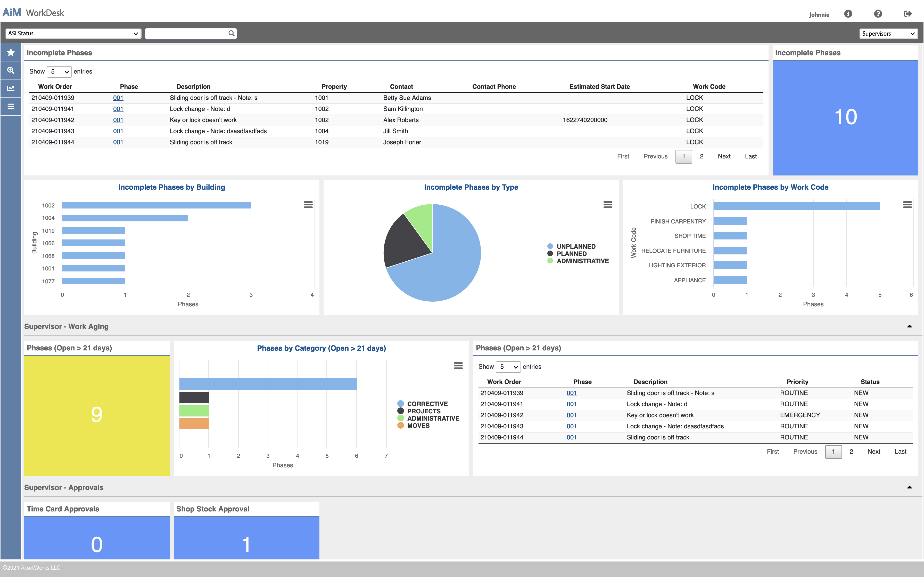The height and width of the screenshot is (578, 924).
Task: Open chart menu for Phases by Category chart
Action: point(458,366)
